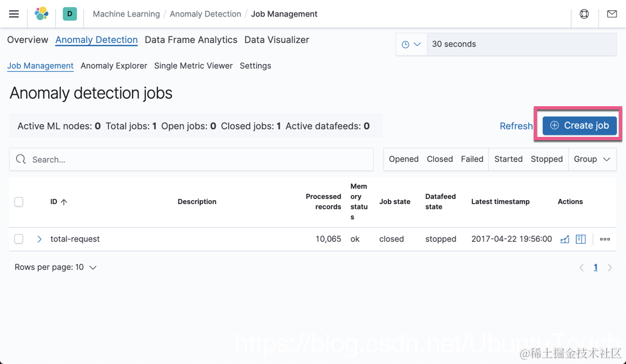Open the help menu icon

[584, 14]
